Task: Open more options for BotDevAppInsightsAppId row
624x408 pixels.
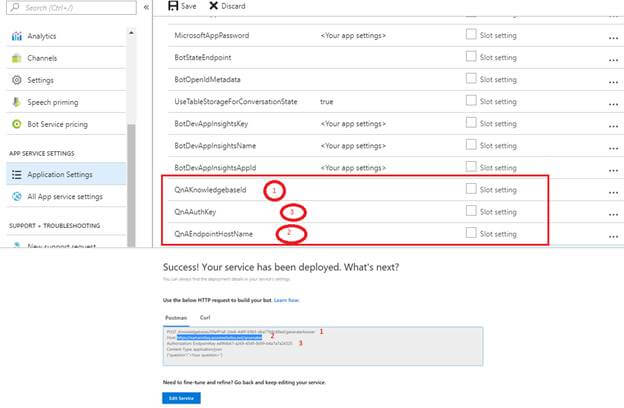Action: point(613,171)
